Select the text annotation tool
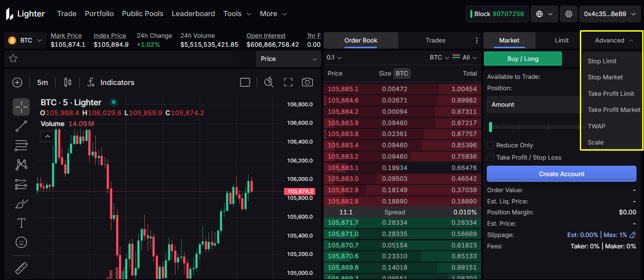This screenshot has width=644, height=280. click(x=21, y=222)
